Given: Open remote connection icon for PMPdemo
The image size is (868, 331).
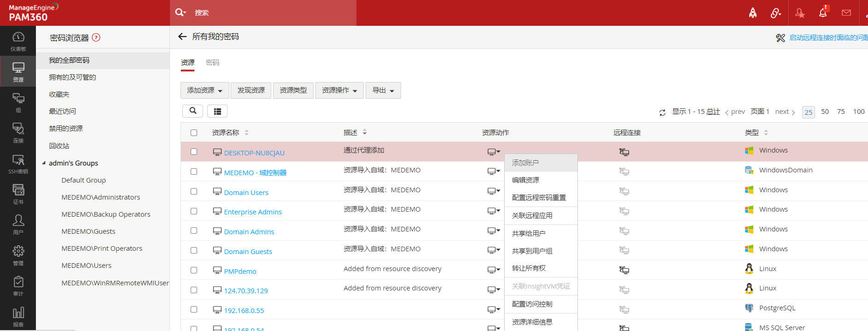Looking at the screenshot, I should click(x=624, y=270).
